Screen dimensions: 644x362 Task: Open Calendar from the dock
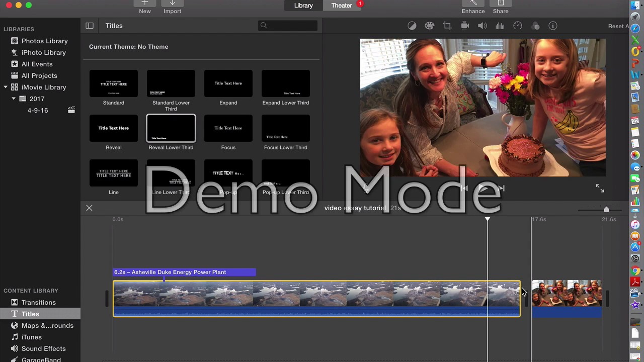(635, 121)
